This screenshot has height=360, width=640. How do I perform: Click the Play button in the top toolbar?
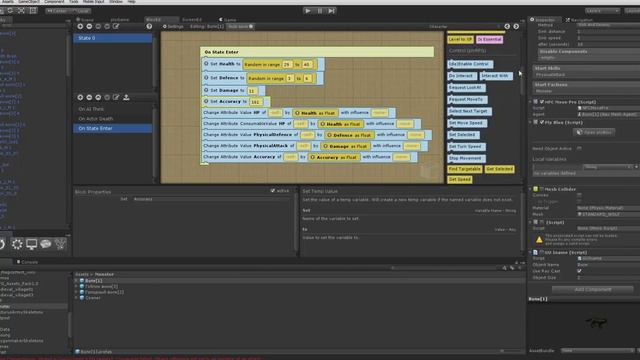point(308,11)
